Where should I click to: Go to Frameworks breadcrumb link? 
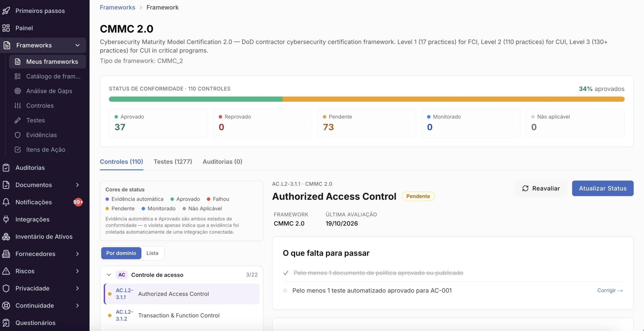coord(118,7)
